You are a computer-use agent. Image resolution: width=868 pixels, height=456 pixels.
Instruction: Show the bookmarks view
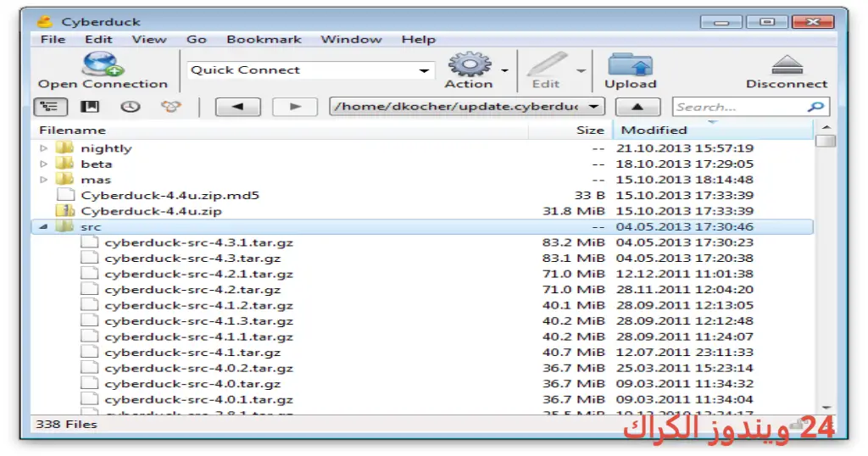pyautogui.click(x=90, y=107)
